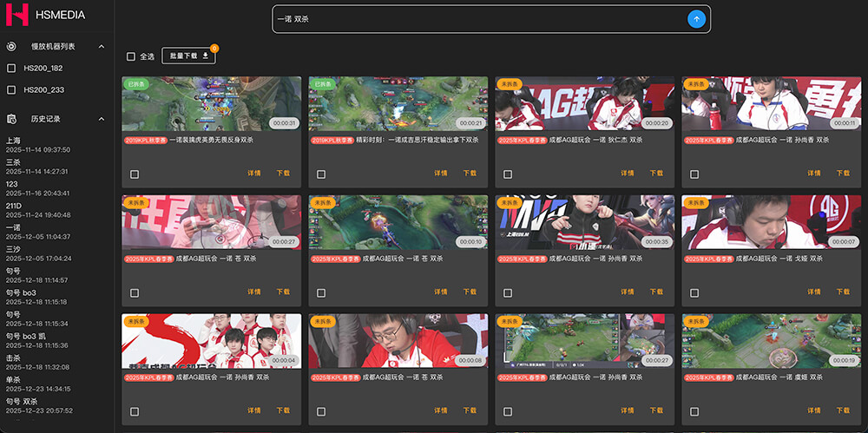Select history entry 三沙

pos(39,253)
